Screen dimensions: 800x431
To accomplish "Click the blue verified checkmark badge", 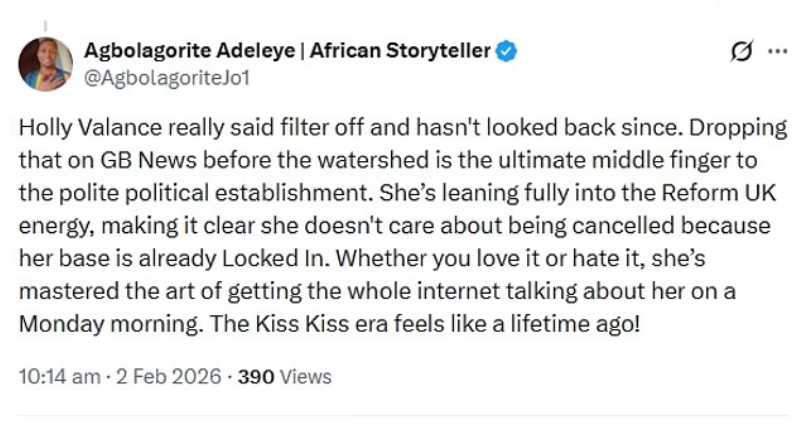I will click(x=507, y=51).
